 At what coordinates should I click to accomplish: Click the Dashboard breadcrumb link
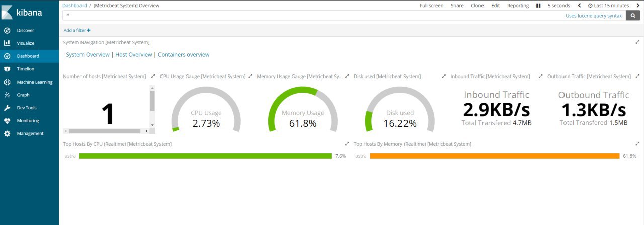(x=74, y=6)
